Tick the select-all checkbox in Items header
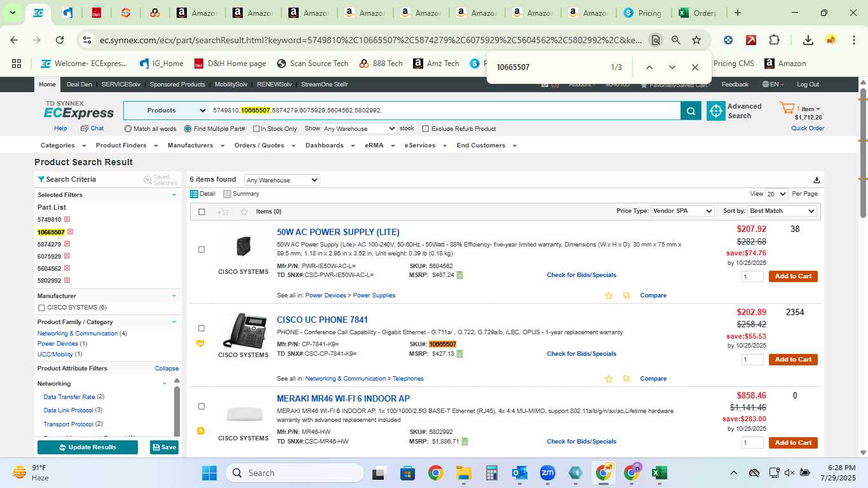Viewport: 868px width, 488px height. (x=201, y=212)
